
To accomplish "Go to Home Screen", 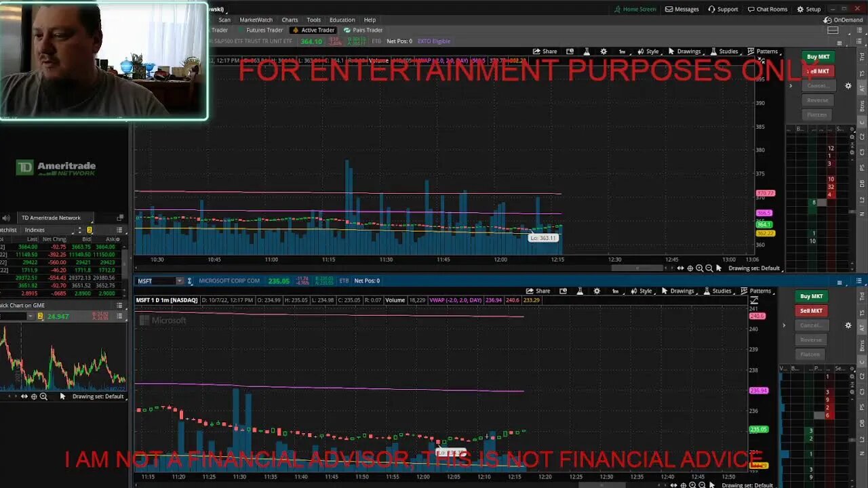I will (x=635, y=9).
